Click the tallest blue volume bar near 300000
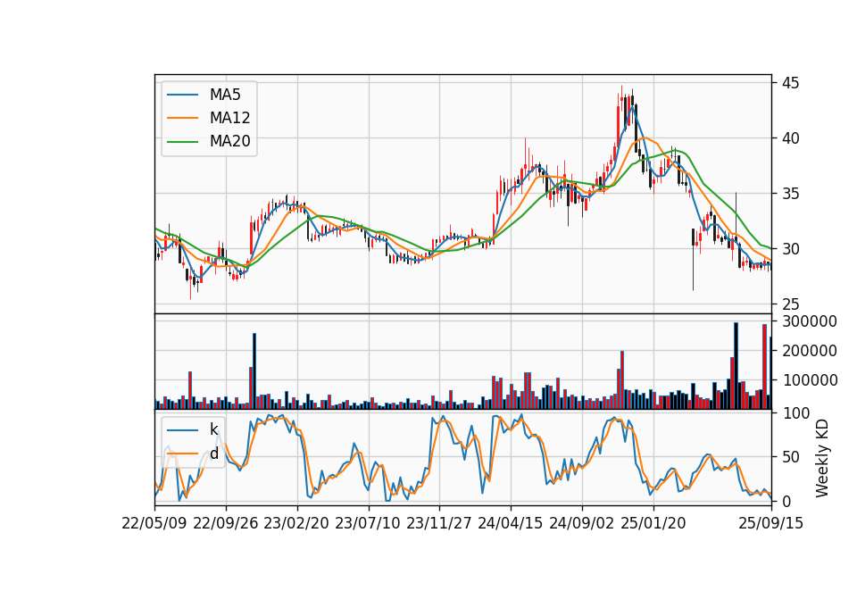 click(736, 366)
